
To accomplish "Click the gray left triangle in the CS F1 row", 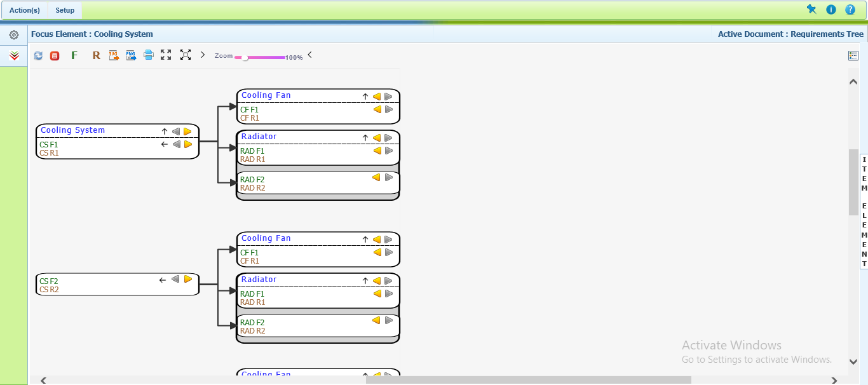I will [x=177, y=144].
